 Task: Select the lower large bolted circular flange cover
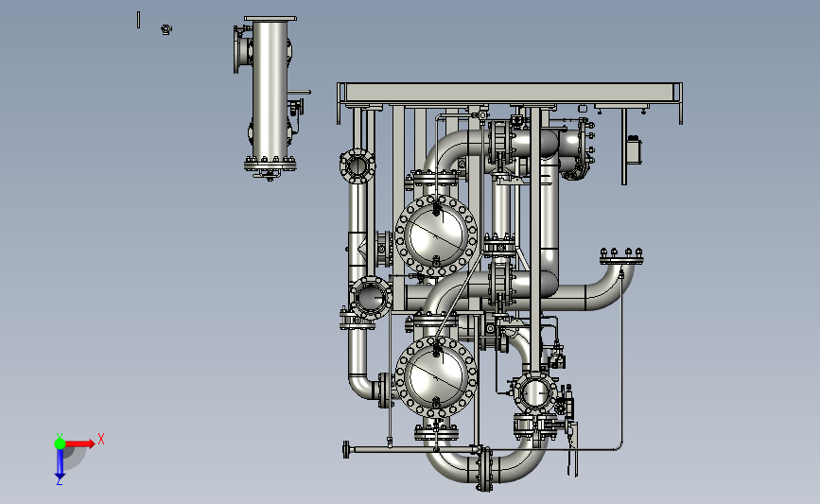(436, 377)
